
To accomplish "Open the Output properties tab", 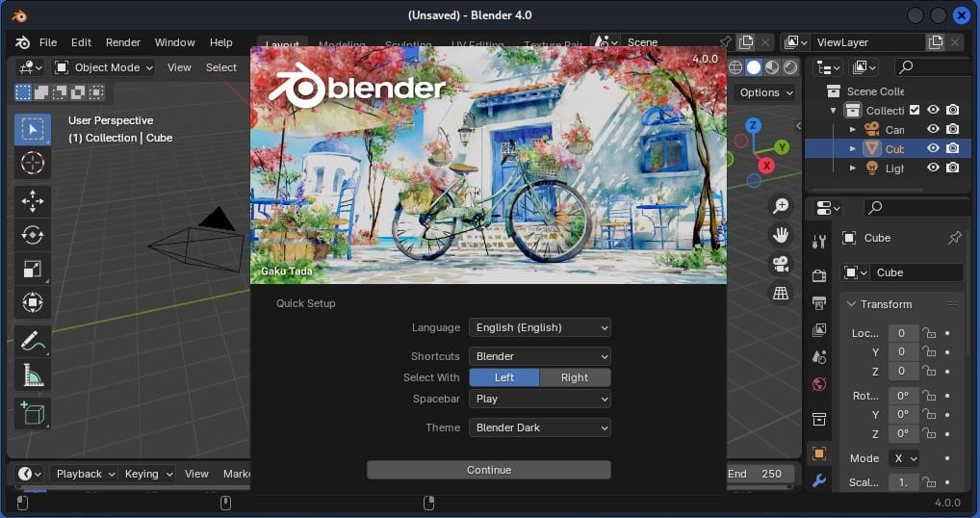I will (819, 302).
